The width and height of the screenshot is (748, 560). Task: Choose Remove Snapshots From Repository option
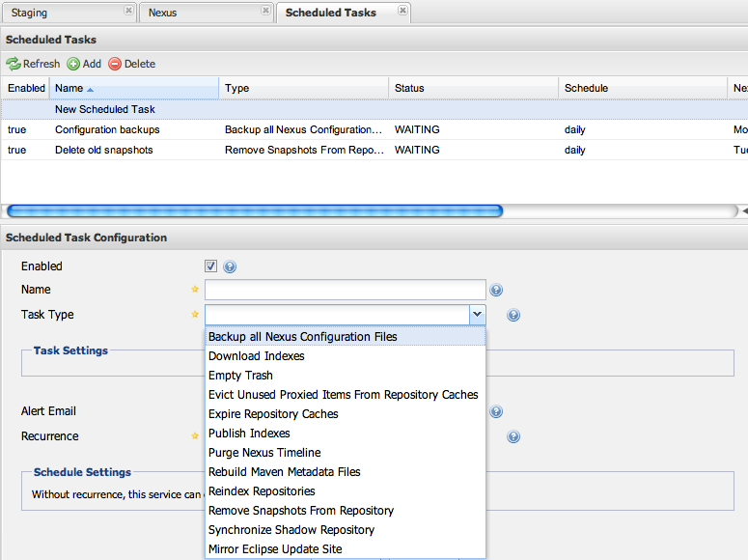click(346, 511)
